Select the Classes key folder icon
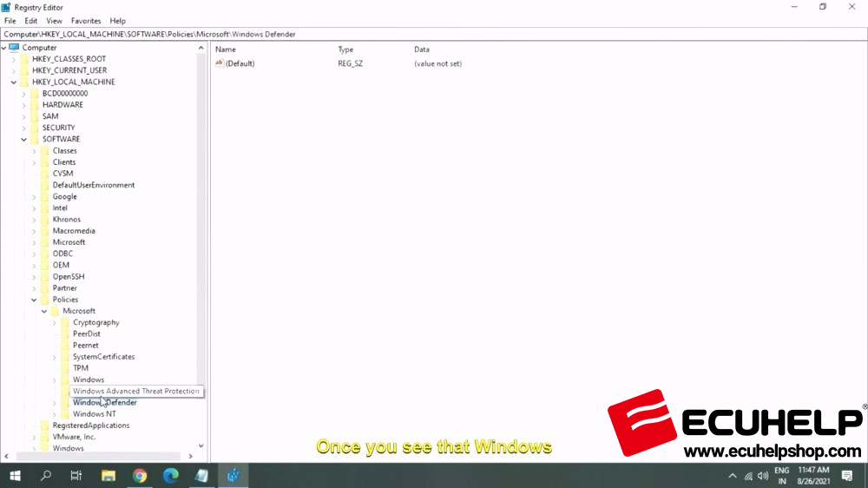 [x=45, y=151]
